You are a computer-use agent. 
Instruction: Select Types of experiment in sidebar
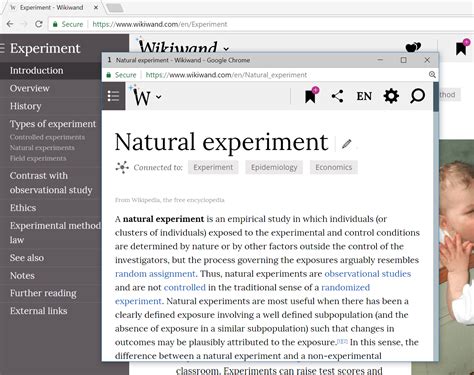tap(53, 124)
